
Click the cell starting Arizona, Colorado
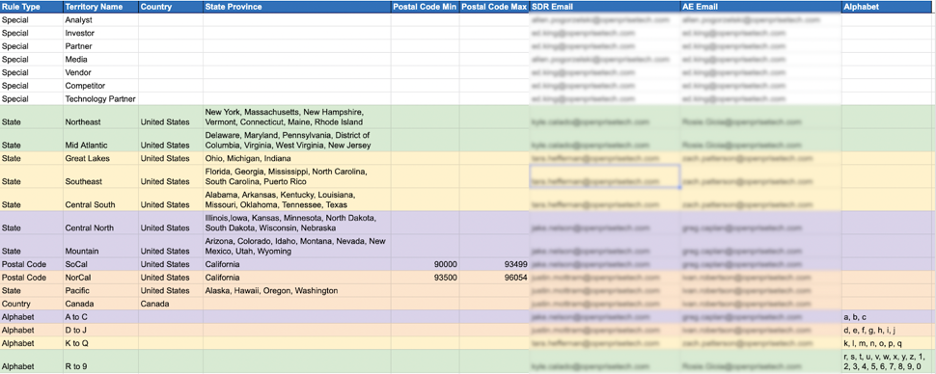tap(297, 246)
